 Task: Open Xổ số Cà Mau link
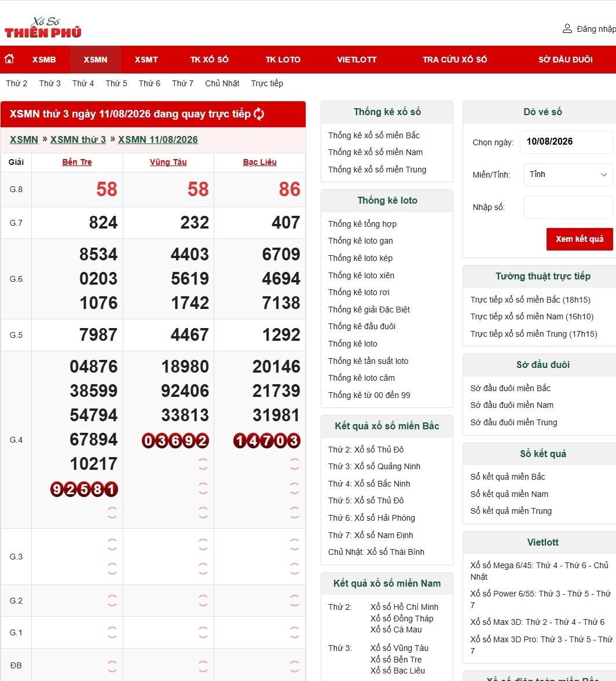tap(396, 630)
